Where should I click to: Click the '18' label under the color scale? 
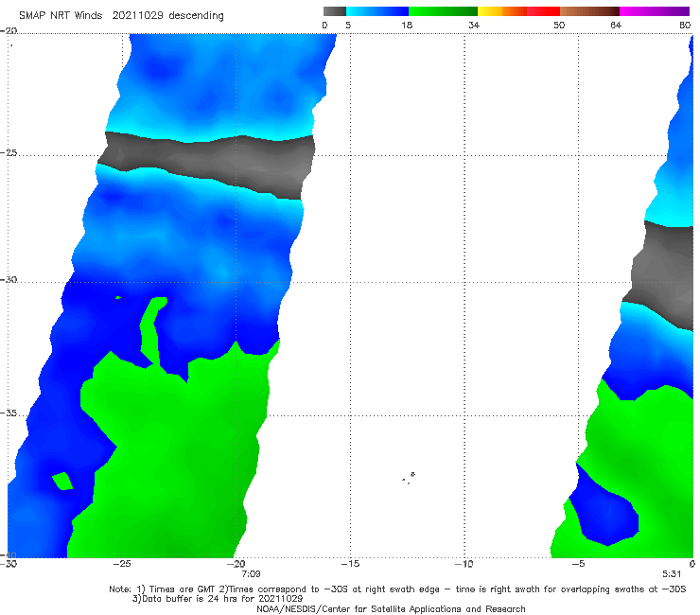coord(407,25)
